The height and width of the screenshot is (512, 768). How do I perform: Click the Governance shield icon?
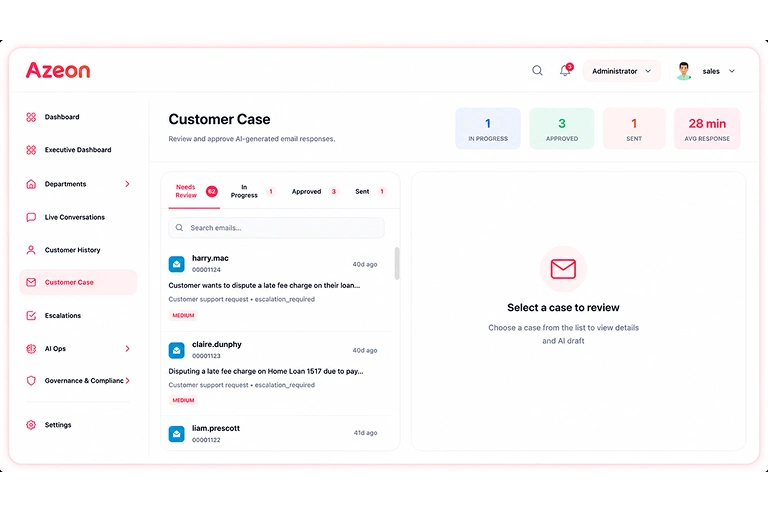coord(31,381)
